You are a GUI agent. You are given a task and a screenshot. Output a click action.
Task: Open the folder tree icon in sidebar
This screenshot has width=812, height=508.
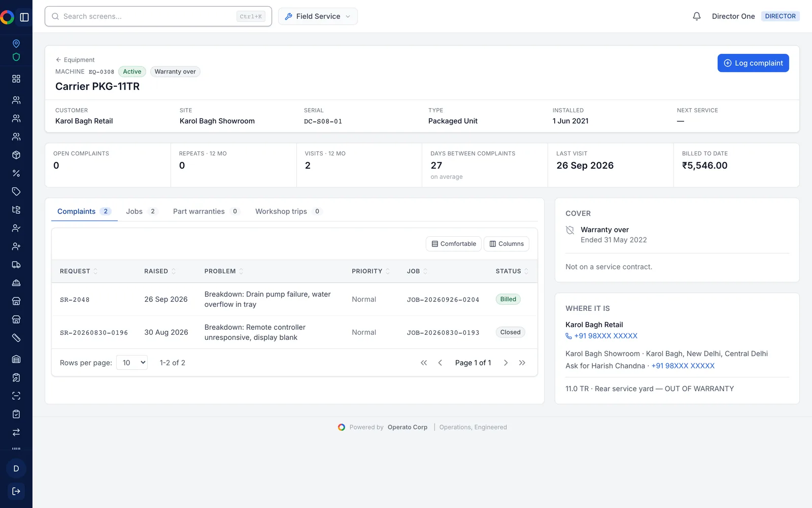coord(16,210)
